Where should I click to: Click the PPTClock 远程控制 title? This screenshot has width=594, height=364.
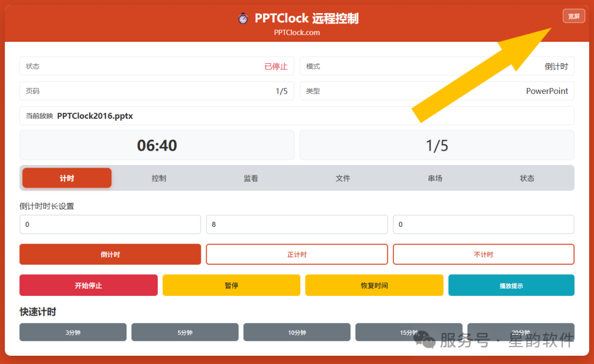click(x=306, y=18)
